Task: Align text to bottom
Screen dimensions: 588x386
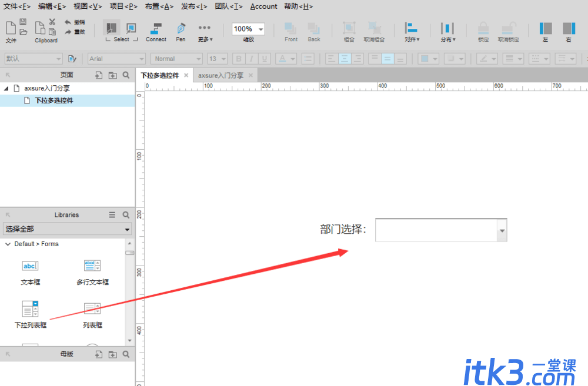Action: [x=400, y=59]
